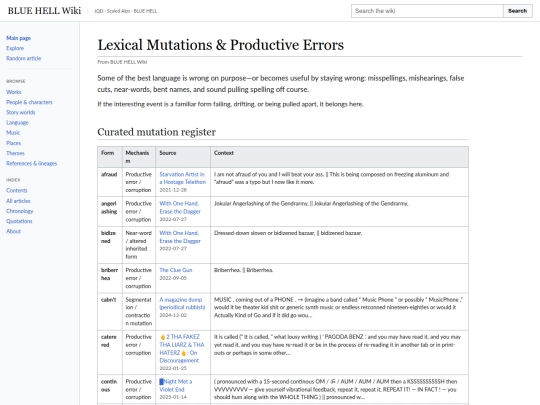
Task: Open References & lineages sidebar link
Action: tap(31, 163)
